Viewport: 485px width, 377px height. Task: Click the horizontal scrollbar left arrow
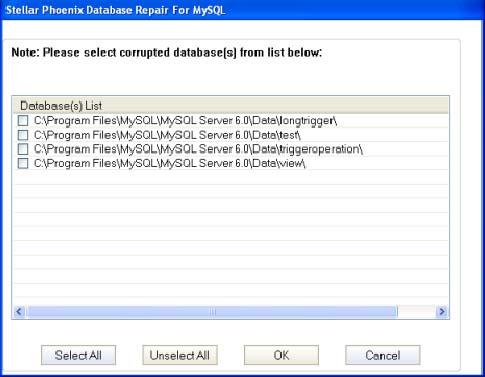19,312
